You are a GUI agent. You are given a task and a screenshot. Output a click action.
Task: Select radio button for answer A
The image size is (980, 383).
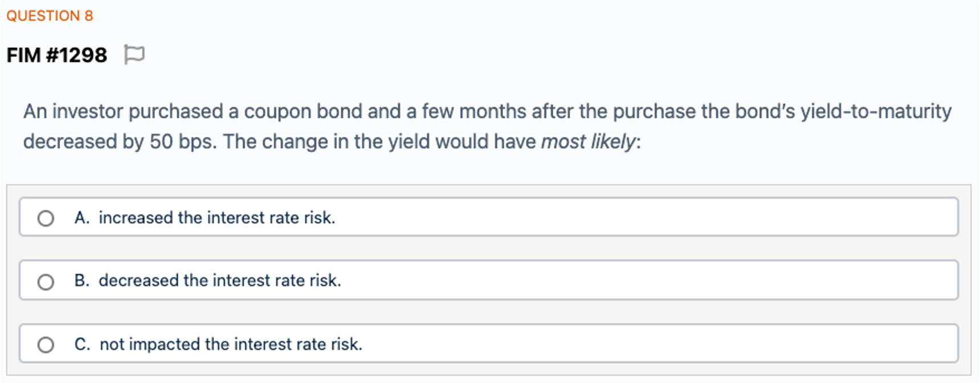[46, 218]
